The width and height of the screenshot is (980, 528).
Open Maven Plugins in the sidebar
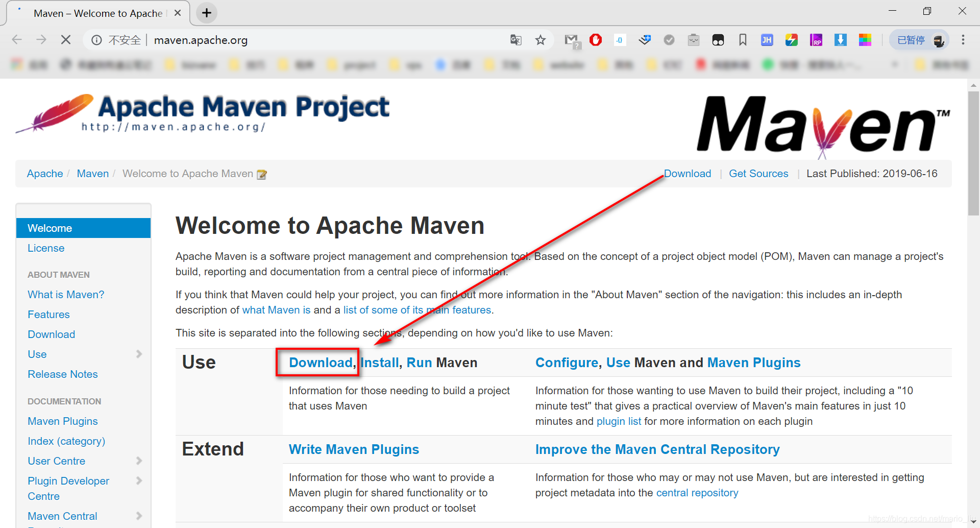coord(63,421)
